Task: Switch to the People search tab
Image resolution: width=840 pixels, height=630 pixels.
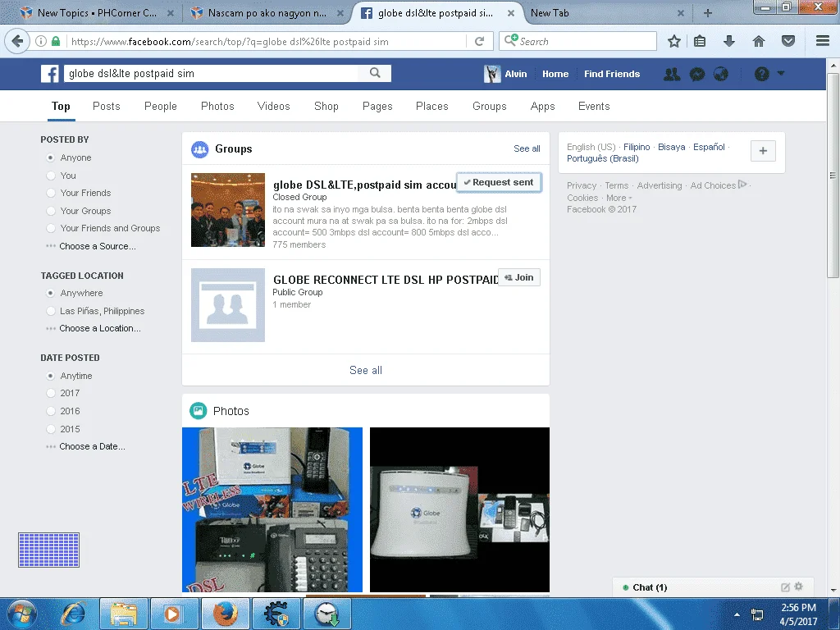Action: [x=160, y=106]
